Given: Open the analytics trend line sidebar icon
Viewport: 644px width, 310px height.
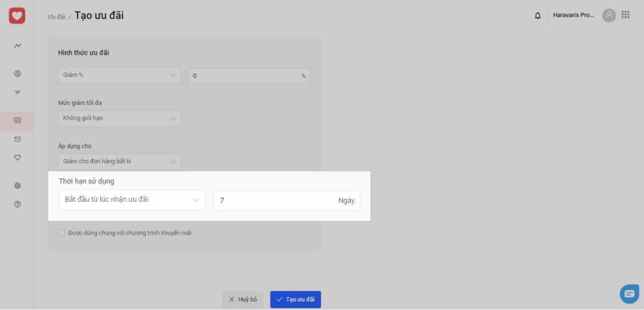Looking at the screenshot, I should coord(17,46).
